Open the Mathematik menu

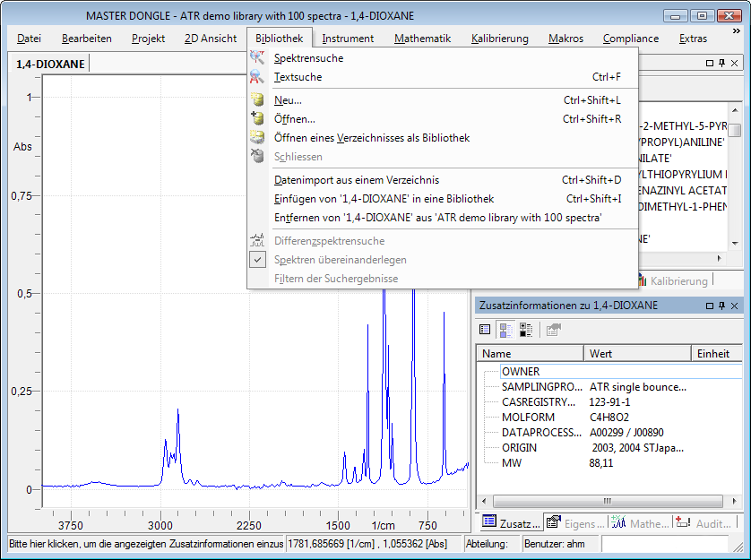point(422,39)
